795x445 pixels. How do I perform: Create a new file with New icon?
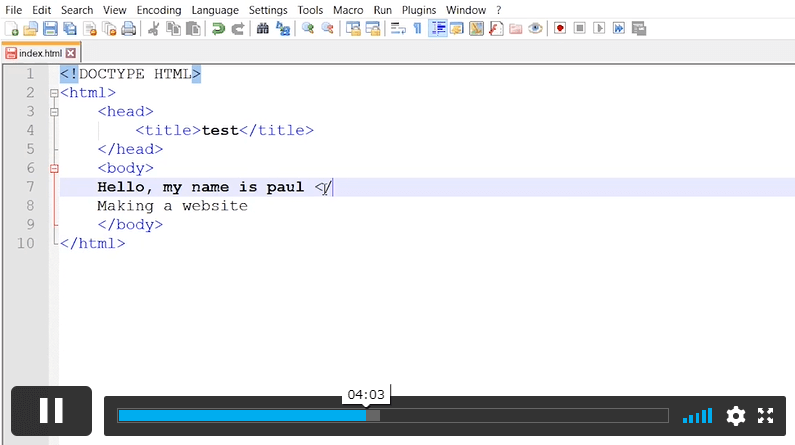(x=11, y=29)
